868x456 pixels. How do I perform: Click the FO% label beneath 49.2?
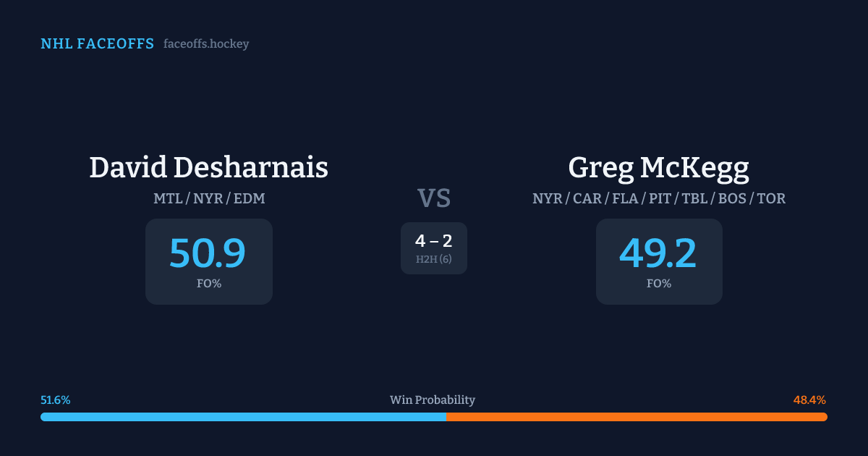pyautogui.click(x=658, y=284)
